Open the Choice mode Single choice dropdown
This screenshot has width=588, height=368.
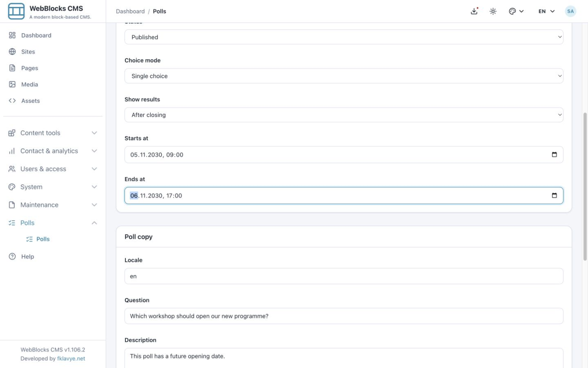344,76
